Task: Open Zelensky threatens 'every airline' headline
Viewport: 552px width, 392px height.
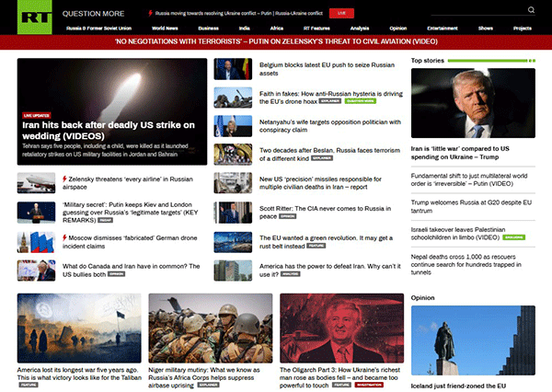Action: point(128,183)
